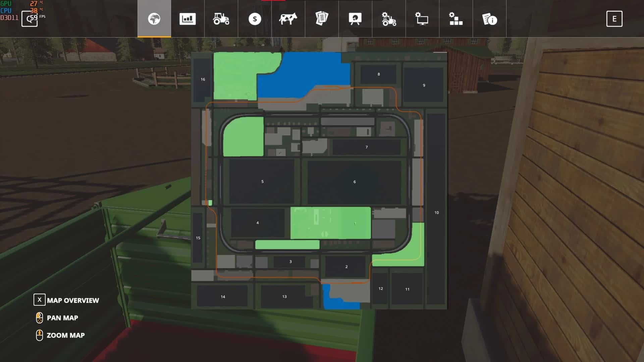Click the Pan Map mouse indicator

(40, 317)
